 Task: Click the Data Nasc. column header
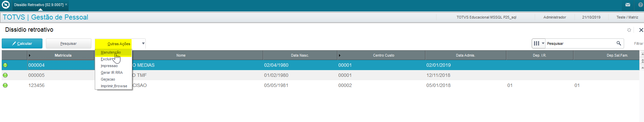point(300,55)
